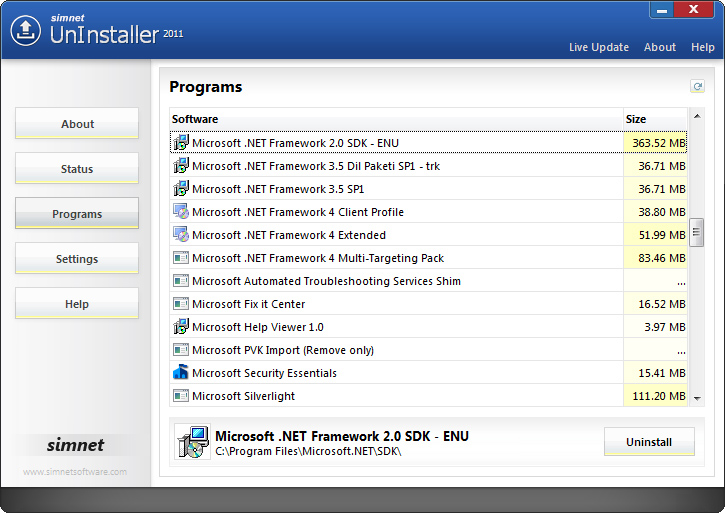Select Microsoft .NET Framework 3.5 SP1 entry
The height and width of the screenshot is (513, 725).
(428, 189)
